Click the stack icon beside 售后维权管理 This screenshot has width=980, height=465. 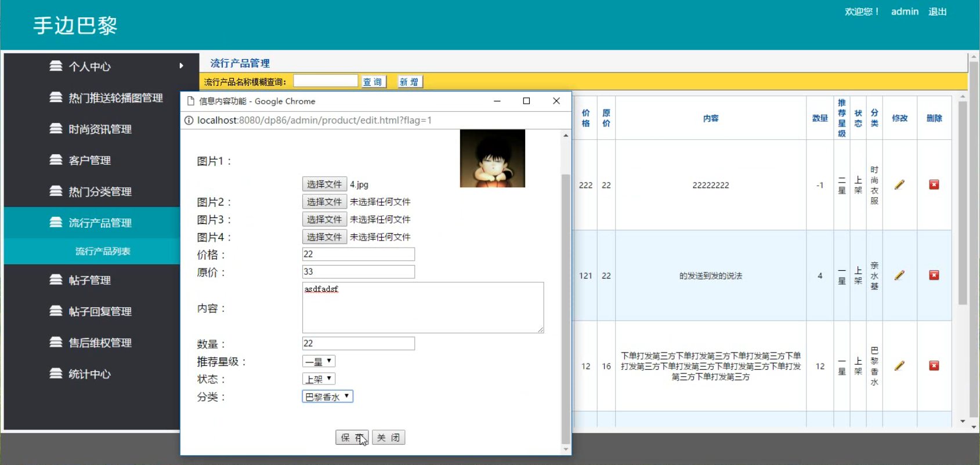pos(56,343)
